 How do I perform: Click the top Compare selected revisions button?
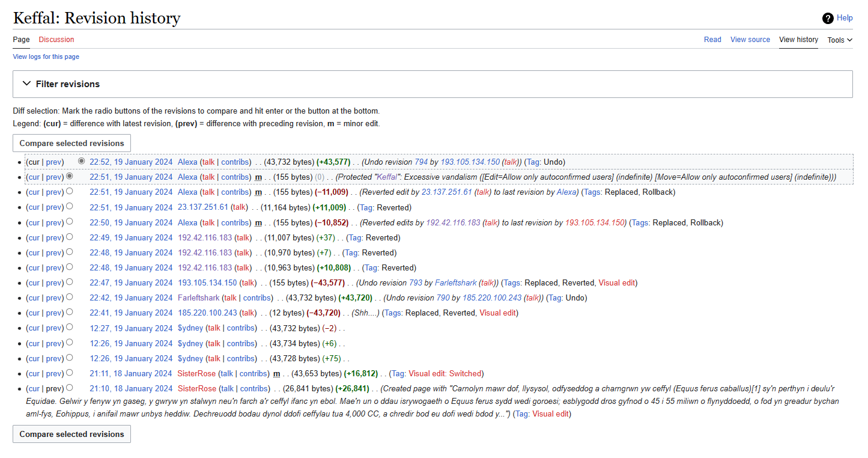click(x=71, y=143)
